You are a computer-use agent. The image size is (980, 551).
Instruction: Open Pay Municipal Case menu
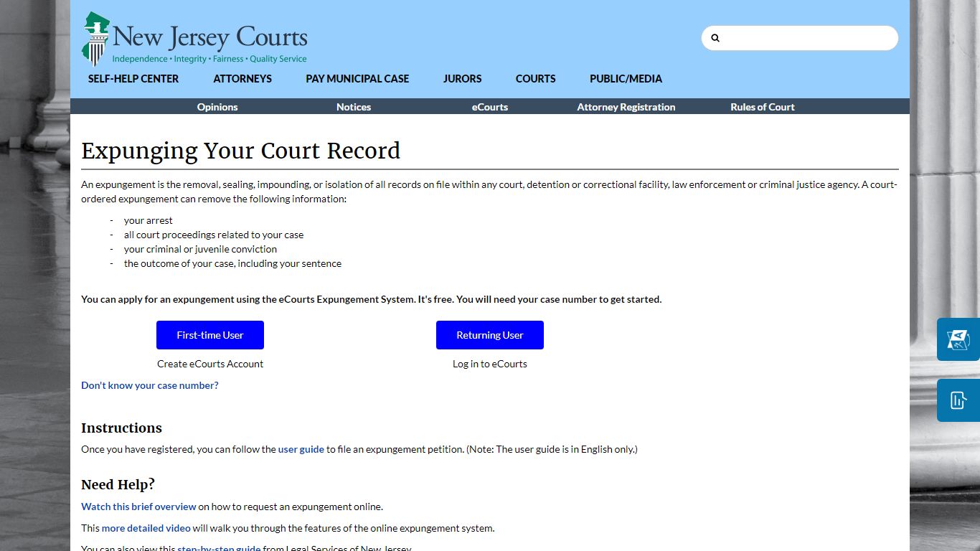point(357,79)
